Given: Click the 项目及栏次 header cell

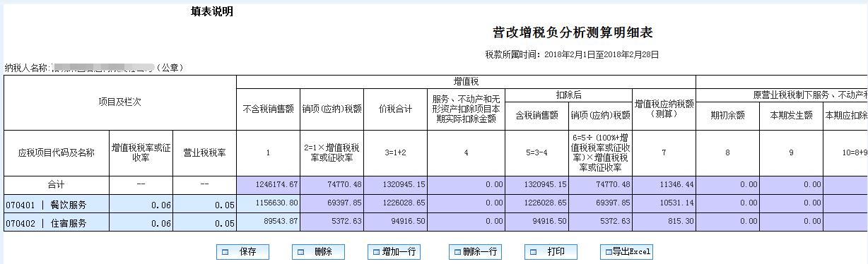Looking at the screenshot, I should 120,102.
